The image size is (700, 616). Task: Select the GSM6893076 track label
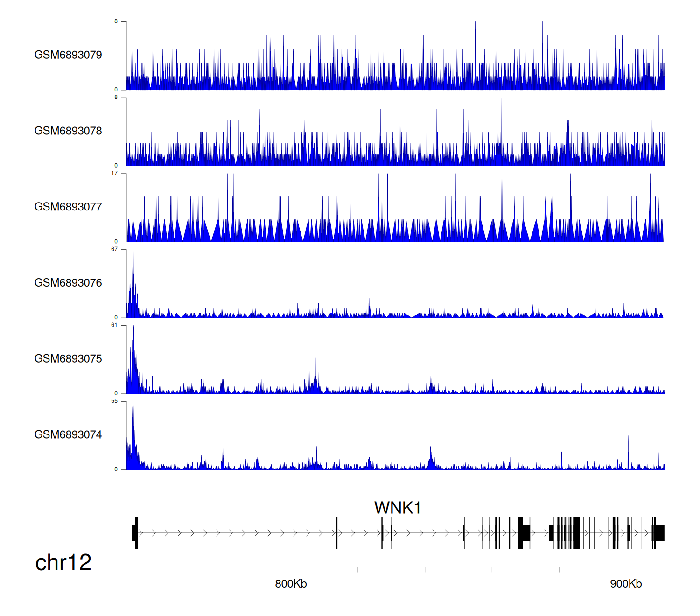tap(68, 283)
